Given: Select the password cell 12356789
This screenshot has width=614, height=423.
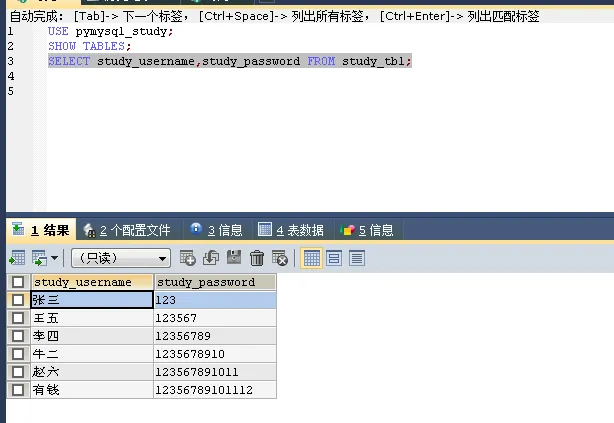Looking at the screenshot, I should (x=215, y=336).
